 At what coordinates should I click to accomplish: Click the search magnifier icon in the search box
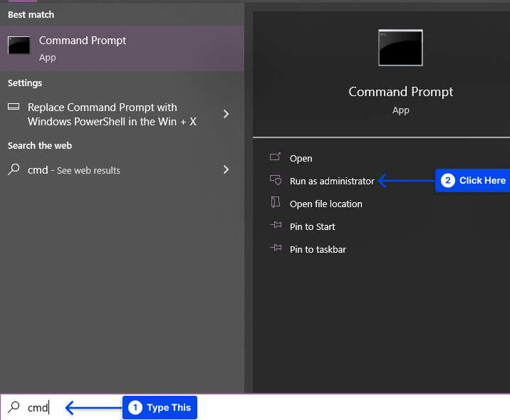[14, 407]
